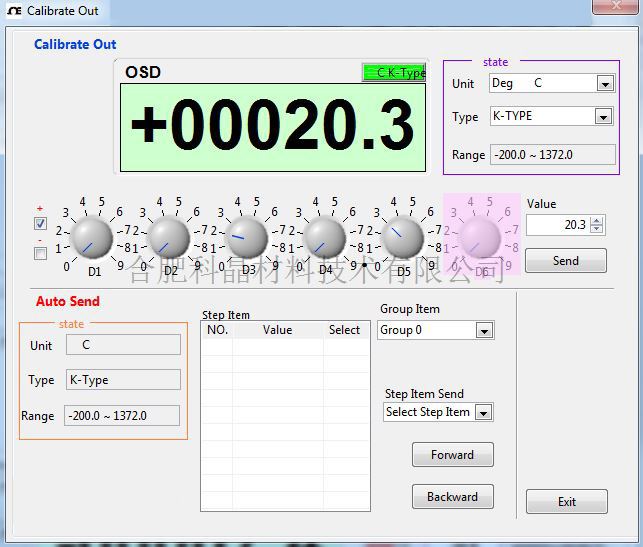The image size is (643, 547).
Task: Enable the minus sign polarity checkbox
Action: 40,254
